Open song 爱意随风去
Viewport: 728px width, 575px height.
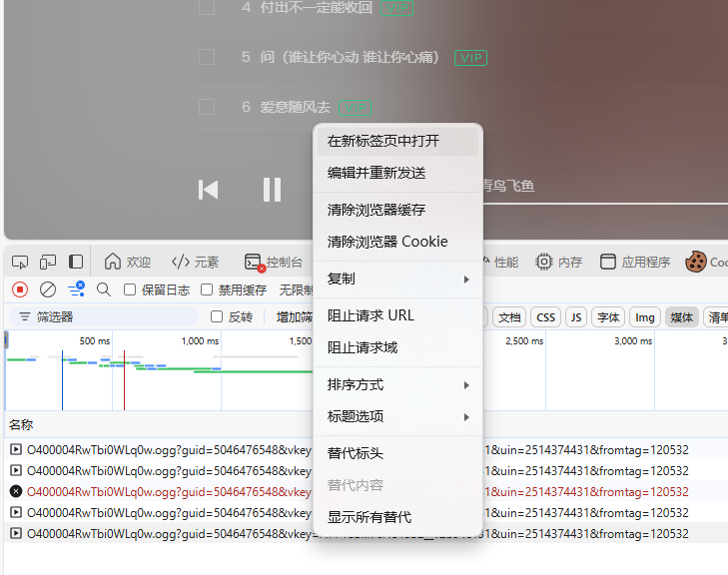pos(296,107)
